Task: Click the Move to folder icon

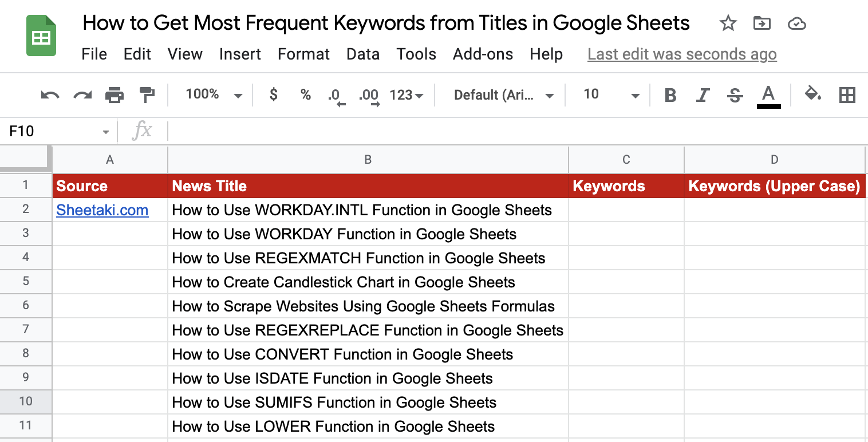Action: click(x=762, y=23)
